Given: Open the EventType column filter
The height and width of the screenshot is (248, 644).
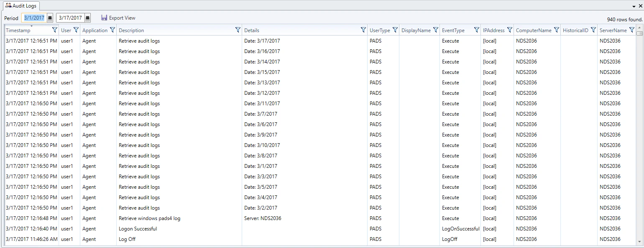Looking at the screenshot, I should pos(476,30).
